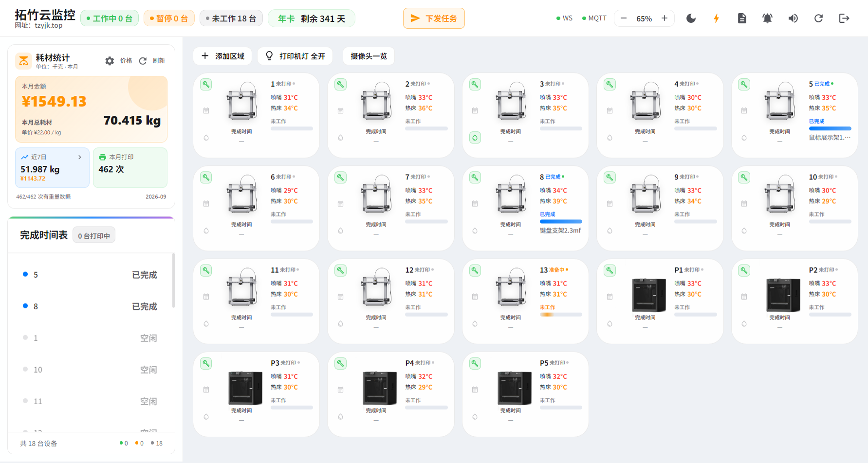Image resolution: width=868 pixels, height=463 pixels.
Task: Click list icon on printer 13 card
Action: [x=475, y=297]
